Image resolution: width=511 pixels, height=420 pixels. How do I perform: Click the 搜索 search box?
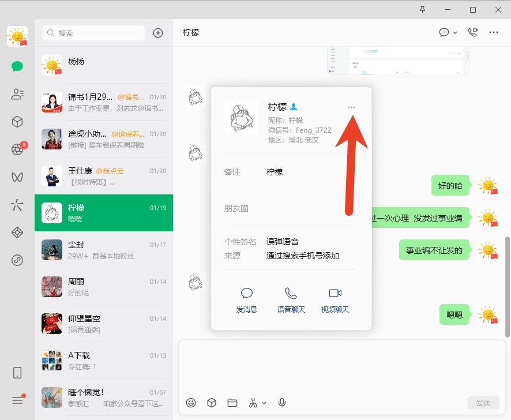click(x=92, y=33)
